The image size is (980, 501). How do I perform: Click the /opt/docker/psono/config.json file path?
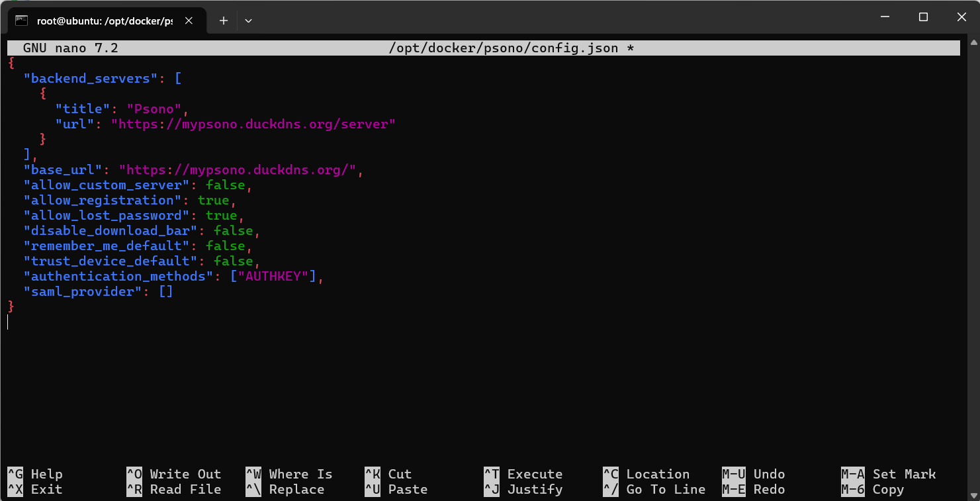coord(504,48)
